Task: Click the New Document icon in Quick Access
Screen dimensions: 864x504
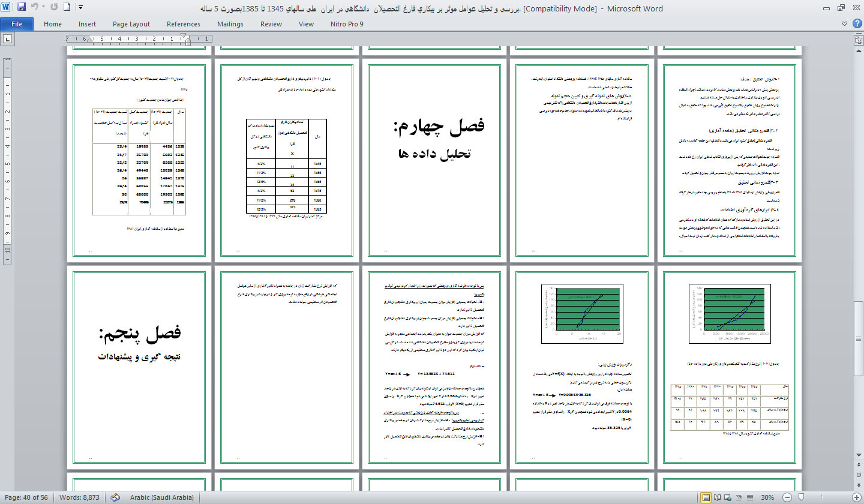Action: click(67, 8)
